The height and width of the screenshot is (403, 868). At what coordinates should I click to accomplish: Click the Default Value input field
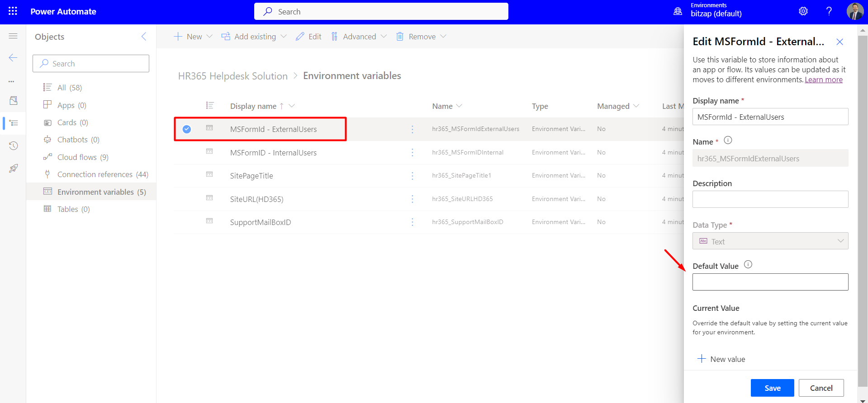770,282
